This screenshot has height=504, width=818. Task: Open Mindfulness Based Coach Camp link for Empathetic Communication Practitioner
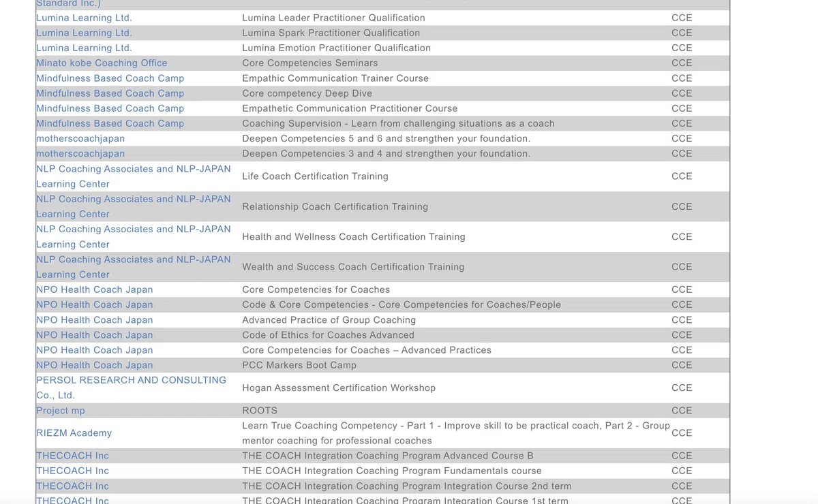click(110, 108)
